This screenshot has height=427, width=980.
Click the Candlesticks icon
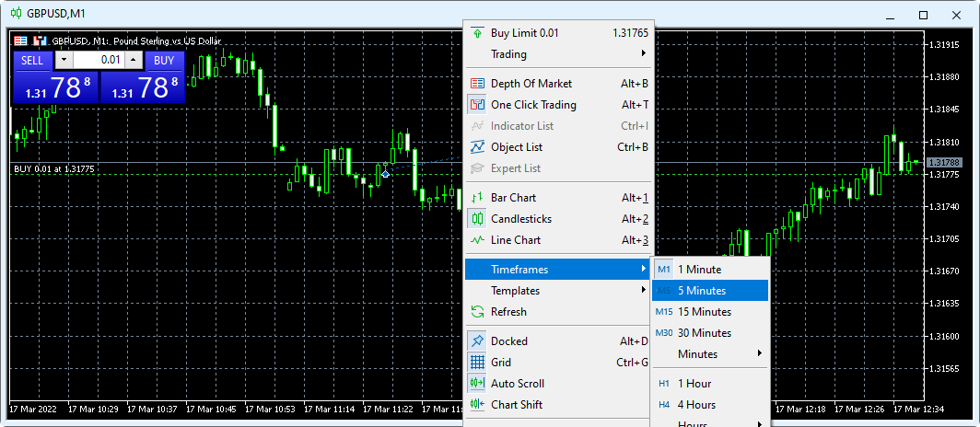[x=477, y=219]
